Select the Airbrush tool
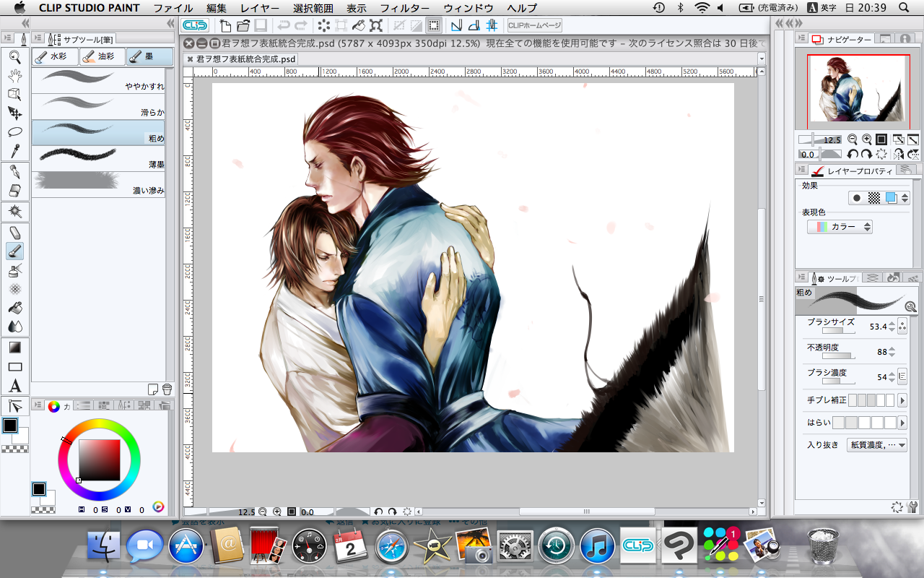 14,270
